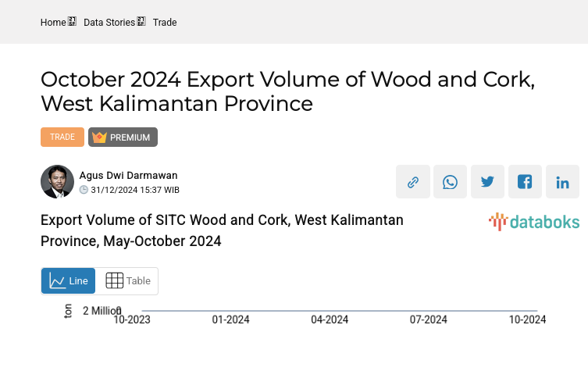The image size is (588, 389).
Task: Open Data Stories breadcrumb link
Action: pyautogui.click(x=109, y=23)
